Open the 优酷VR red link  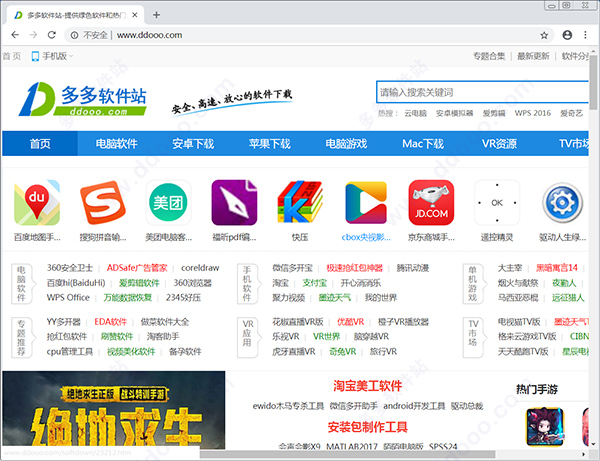point(350,322)
